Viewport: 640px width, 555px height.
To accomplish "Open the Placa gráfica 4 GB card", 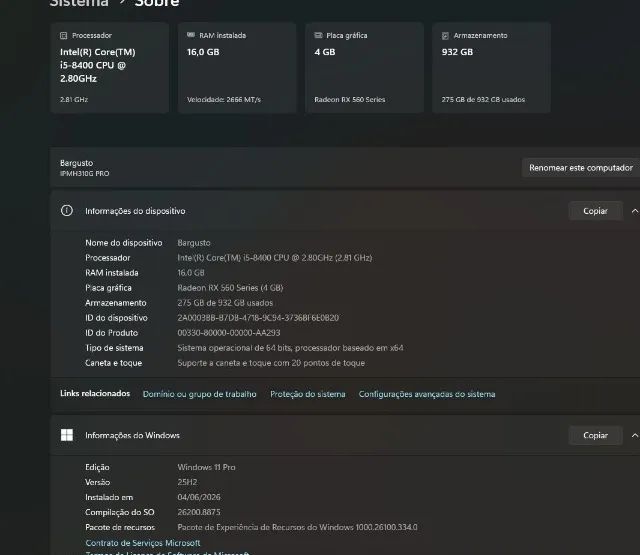I will pos(364,68).
